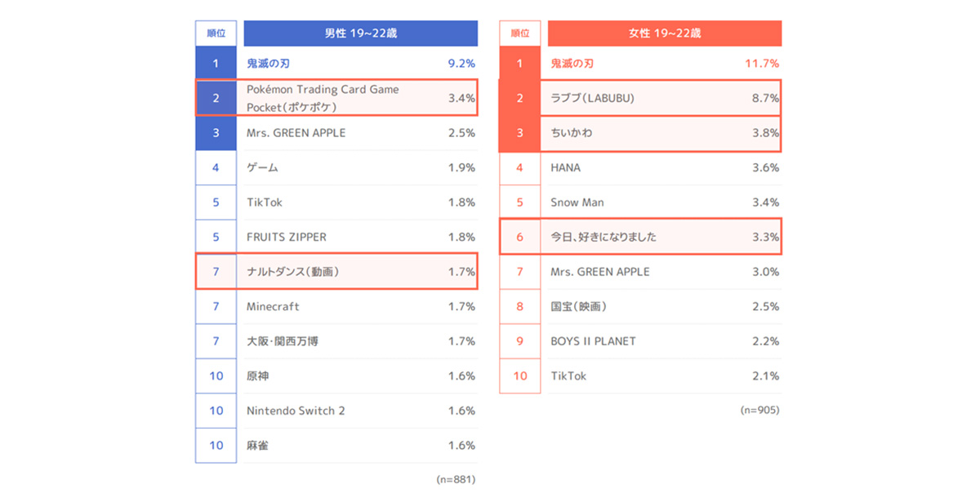Click the 原神 entry

pyautogui.click(x=258, y=376)
